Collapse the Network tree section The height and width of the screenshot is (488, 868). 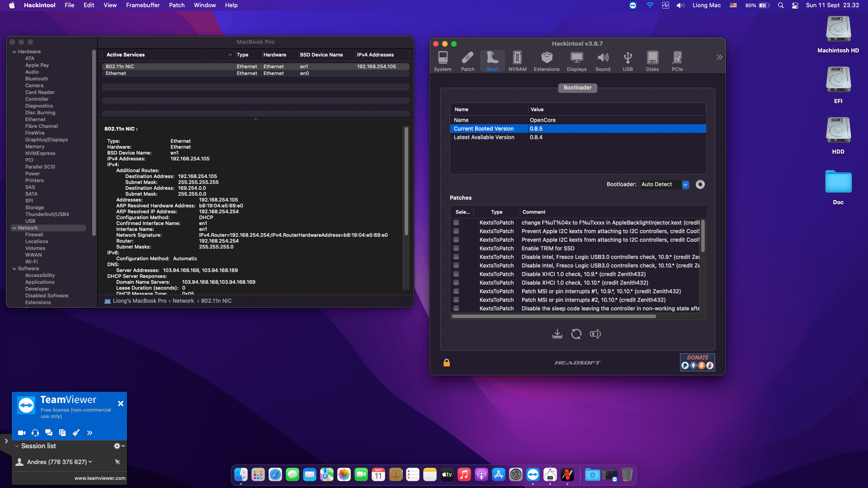tap(14, 228)
